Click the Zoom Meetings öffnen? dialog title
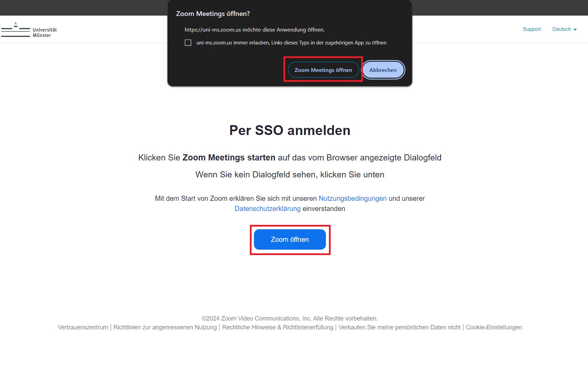588x386 pixels. [213, 14]
